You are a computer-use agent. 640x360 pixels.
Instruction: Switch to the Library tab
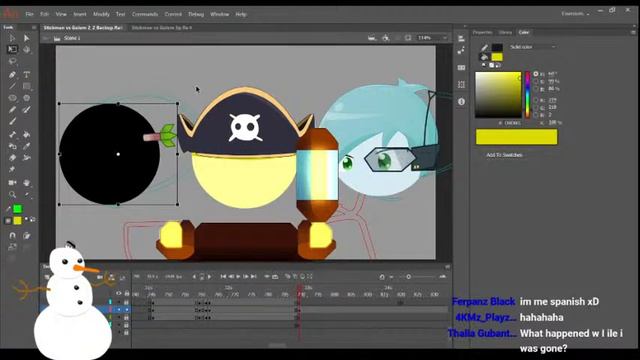pos(505,32)
